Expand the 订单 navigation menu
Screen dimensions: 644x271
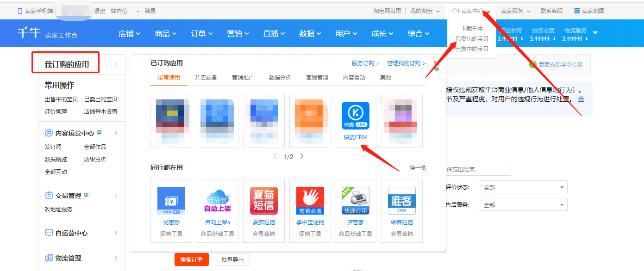[202, 33]
